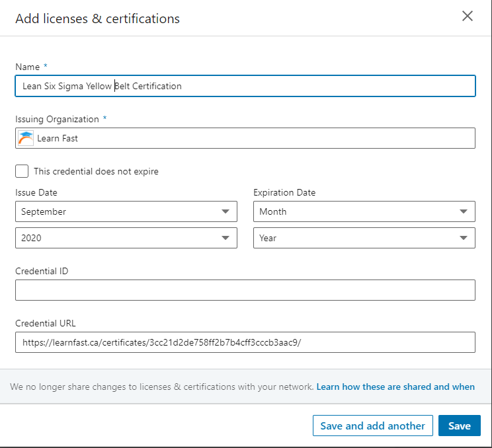This screenshot has height=448, width=492.
Task: Open 'Learn how these are shared' link
Action: (395, 387)
